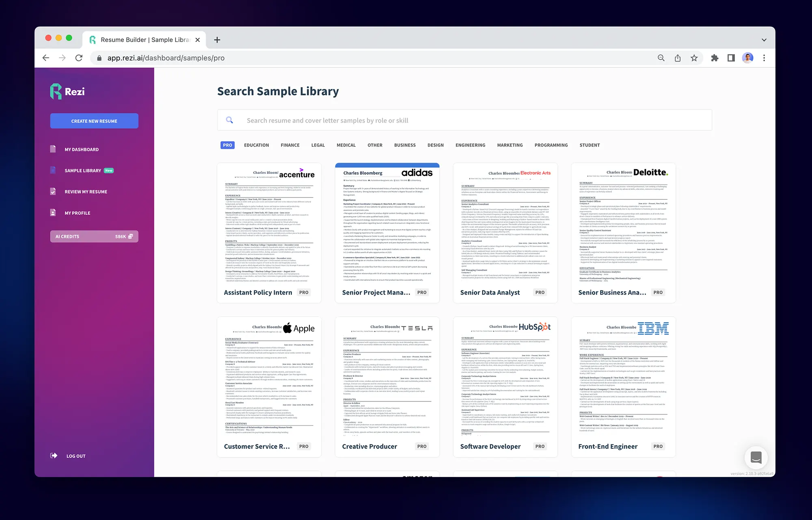
Task: Click the Rezi logo in the sidebar
Action: 67,91
